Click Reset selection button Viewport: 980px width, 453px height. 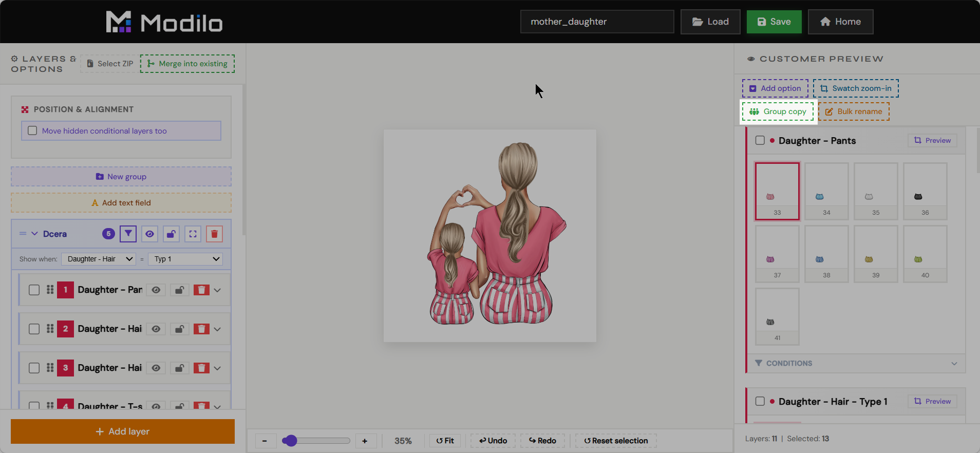tap(616, 441)
